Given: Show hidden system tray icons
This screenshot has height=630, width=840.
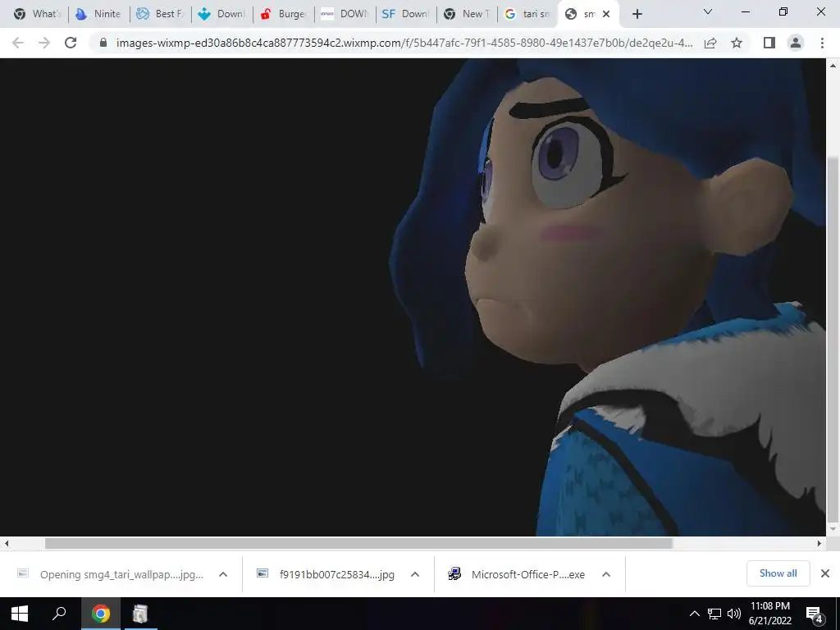Looking at the screenshot, I should click(x=694, y=614).
